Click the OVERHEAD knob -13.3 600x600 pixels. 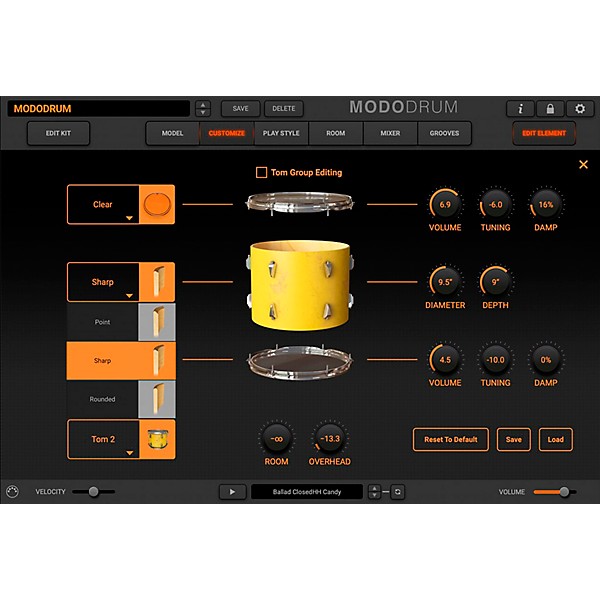point(329,439)
